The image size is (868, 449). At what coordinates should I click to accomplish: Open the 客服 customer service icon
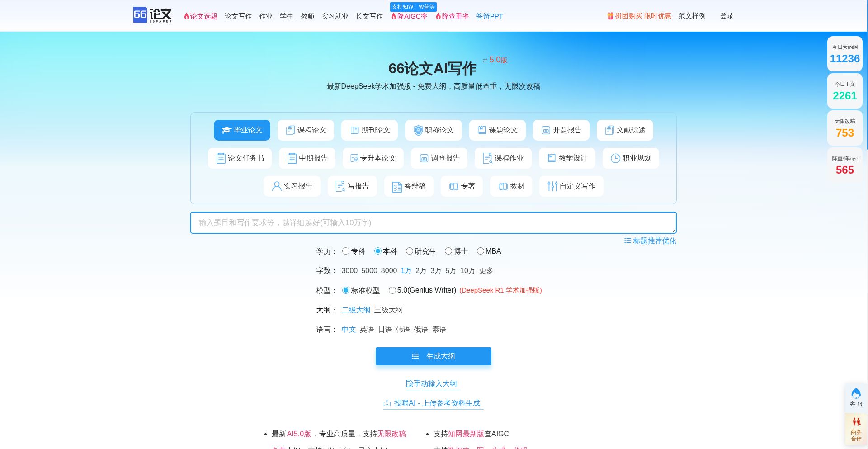pos(856,393)
